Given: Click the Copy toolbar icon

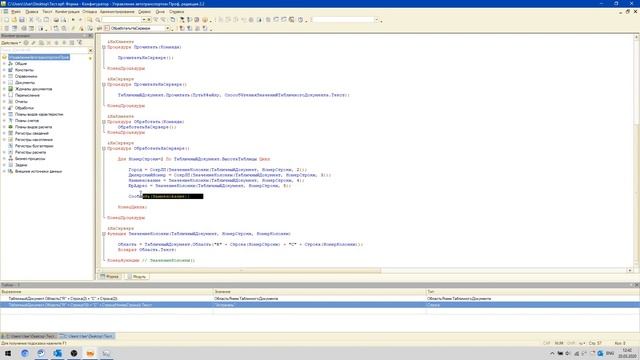Looking at the screenshot, I should click(38, 20).
